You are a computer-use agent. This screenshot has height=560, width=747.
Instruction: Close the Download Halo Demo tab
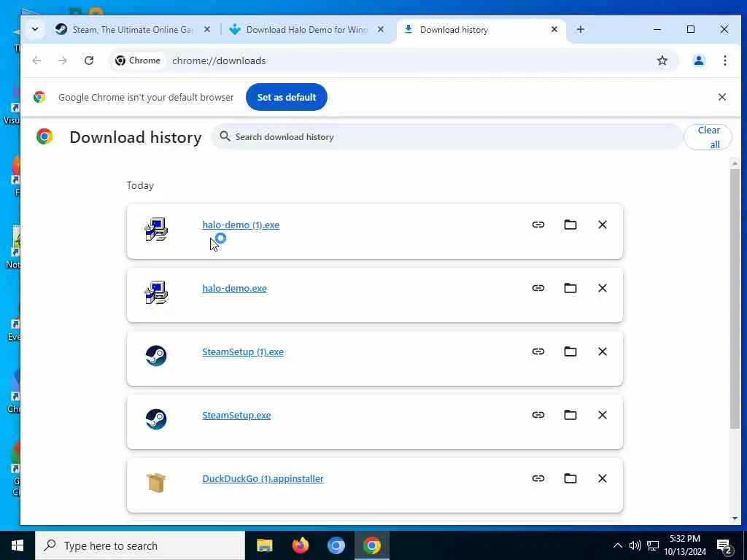381,29
